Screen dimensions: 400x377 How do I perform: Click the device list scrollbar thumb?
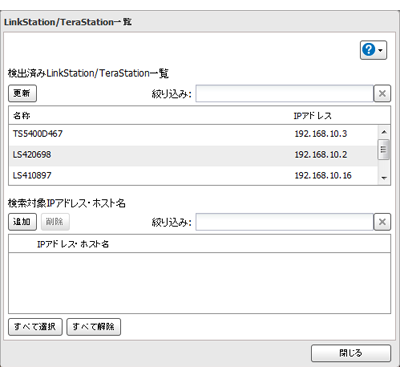pos(384,150)
